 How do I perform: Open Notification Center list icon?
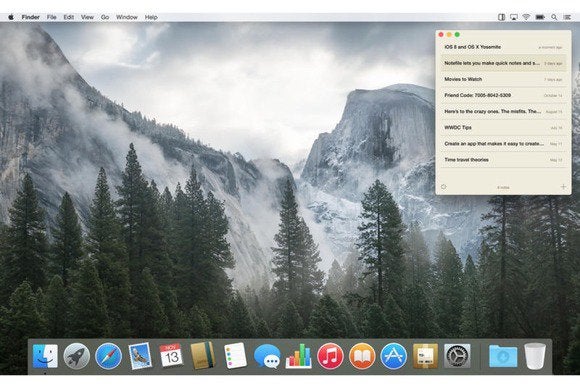(x=567, y=17)
